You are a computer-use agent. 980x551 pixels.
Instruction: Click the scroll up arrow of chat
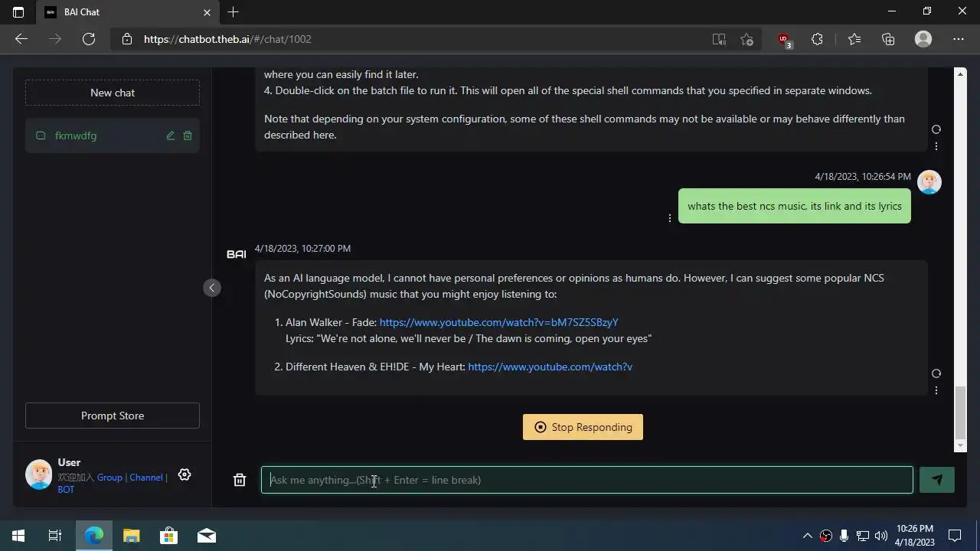[960, 73]
